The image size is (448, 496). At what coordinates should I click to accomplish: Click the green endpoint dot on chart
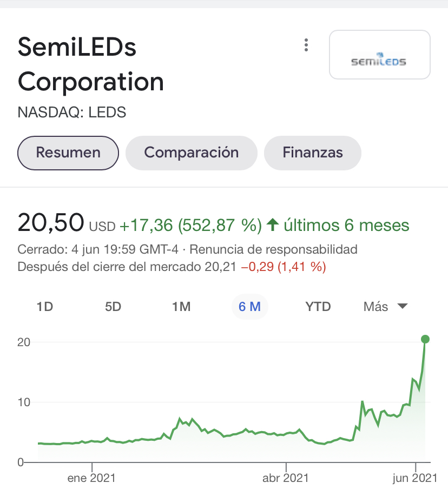[x=425, y=339]
